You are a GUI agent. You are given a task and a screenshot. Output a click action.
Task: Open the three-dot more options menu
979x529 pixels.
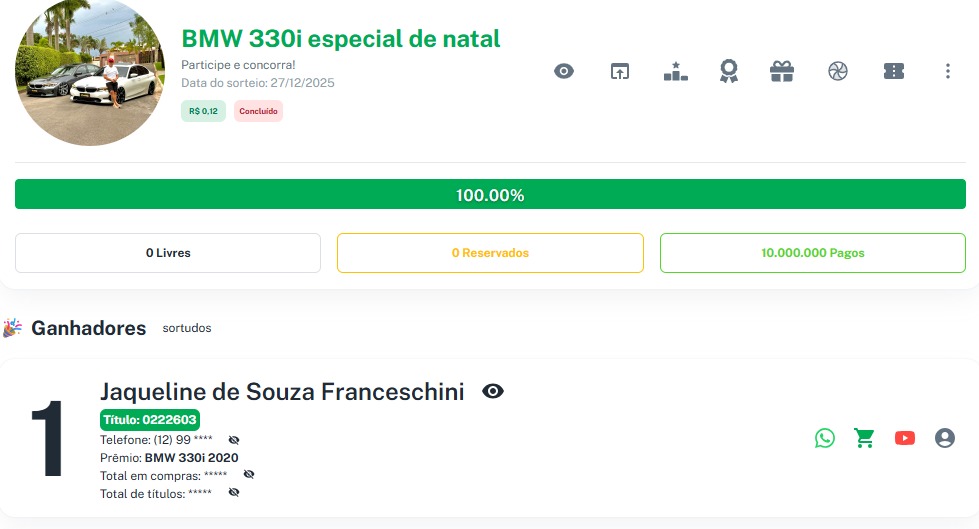coord(948,71)
